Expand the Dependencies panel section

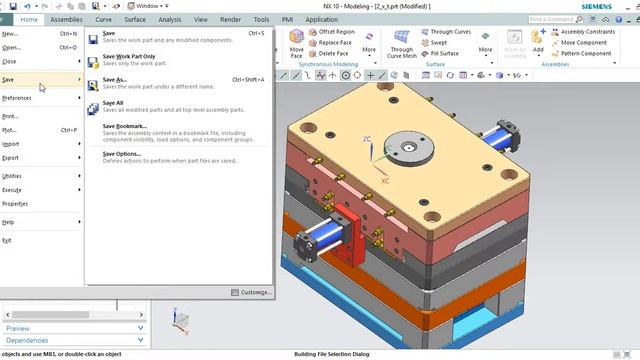pyautogui.click(x=74, y=340)
